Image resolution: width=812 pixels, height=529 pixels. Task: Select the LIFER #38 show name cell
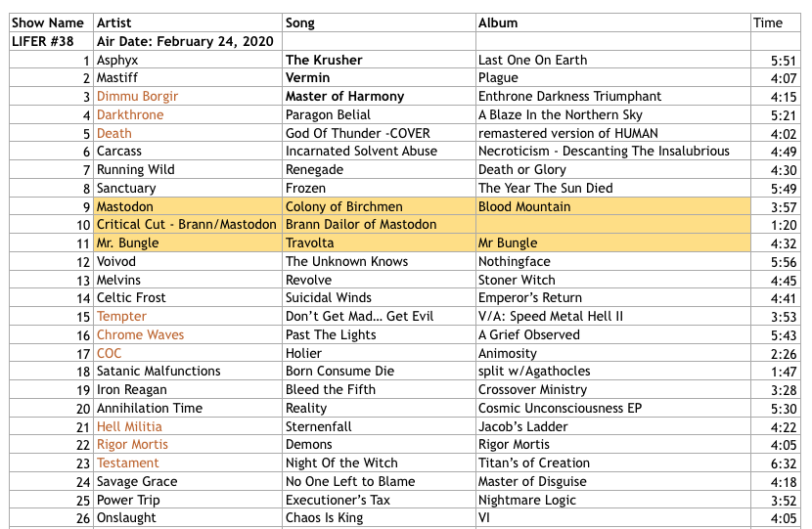44,41
